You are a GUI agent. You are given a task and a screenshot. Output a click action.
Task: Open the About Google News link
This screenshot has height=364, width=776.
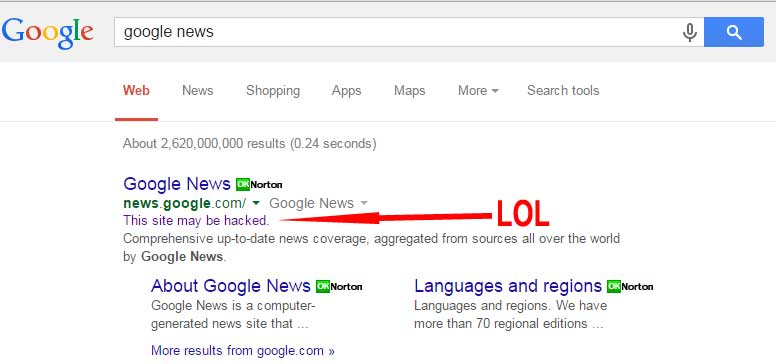[x=231, y=286]
